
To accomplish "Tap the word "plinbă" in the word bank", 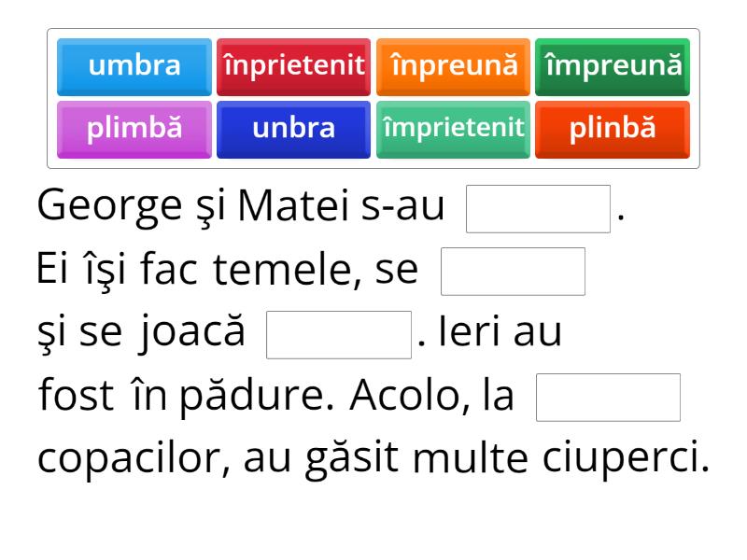I will click(613, 130).
